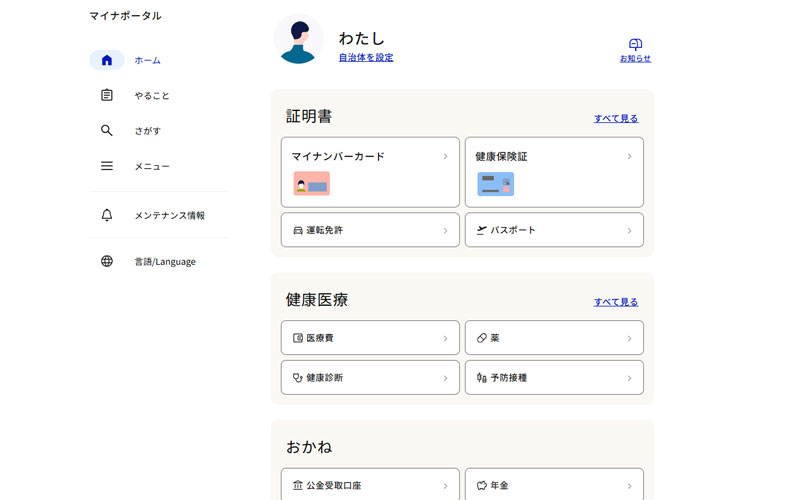Click the お知らせ link text
This screenshot has width=800, height=500.
click(x=635, y=59)
